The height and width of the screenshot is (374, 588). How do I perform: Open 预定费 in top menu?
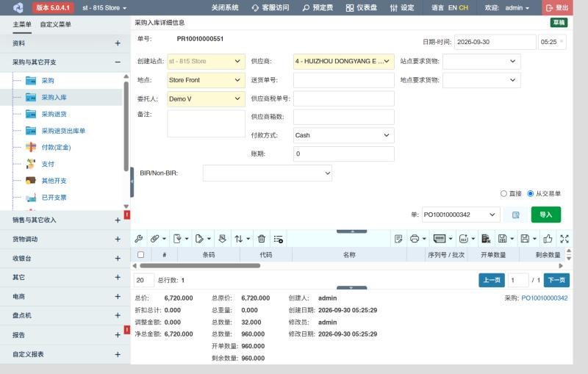pyautogui.click(x=318, y=7)
